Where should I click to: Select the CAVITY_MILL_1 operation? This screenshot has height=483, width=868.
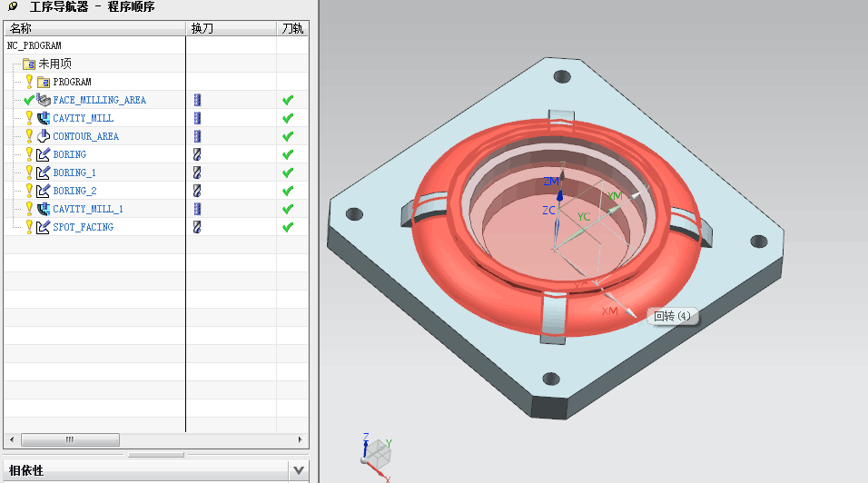(x=88, y=209)
